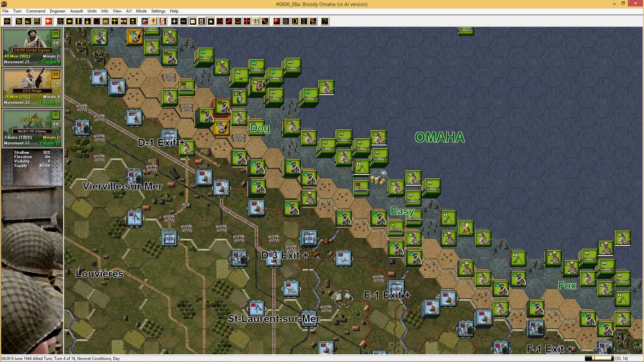
Task: Open the Command menu
Action: tap(36, 11)
